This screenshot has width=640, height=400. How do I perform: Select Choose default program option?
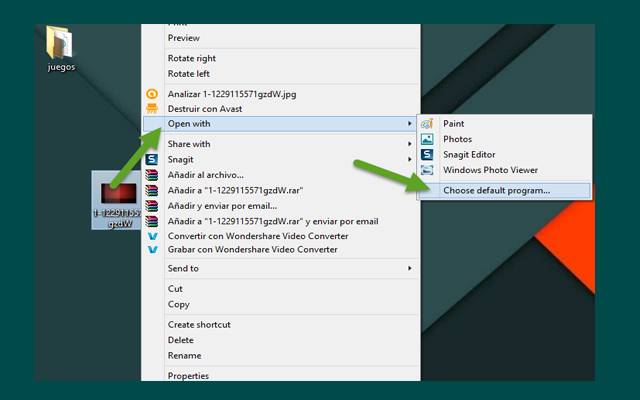[496, 190]
